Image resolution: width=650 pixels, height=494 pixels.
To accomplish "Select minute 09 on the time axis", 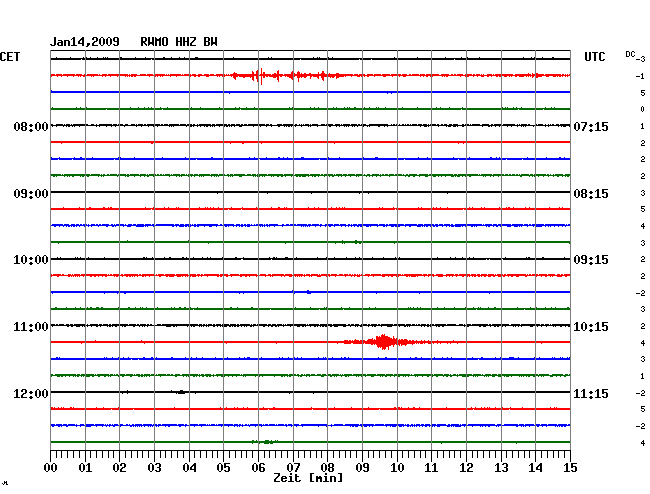I will (x=362, y=468).
